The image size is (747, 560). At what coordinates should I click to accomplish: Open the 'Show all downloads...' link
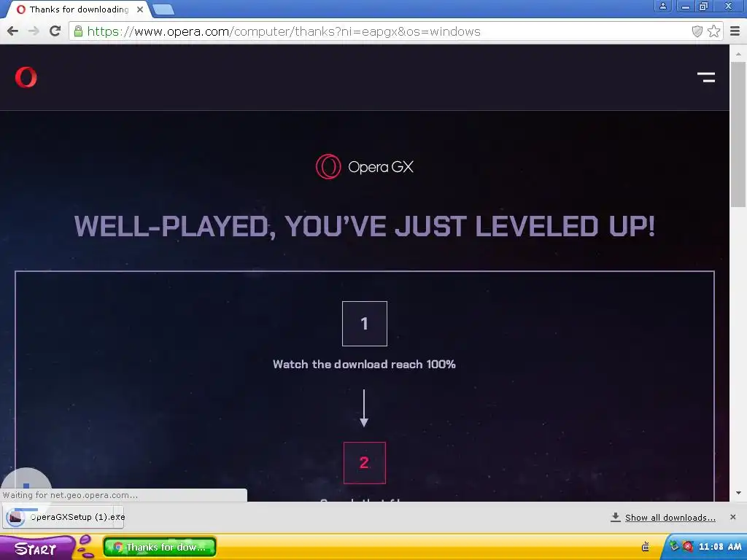click(670, 518)
